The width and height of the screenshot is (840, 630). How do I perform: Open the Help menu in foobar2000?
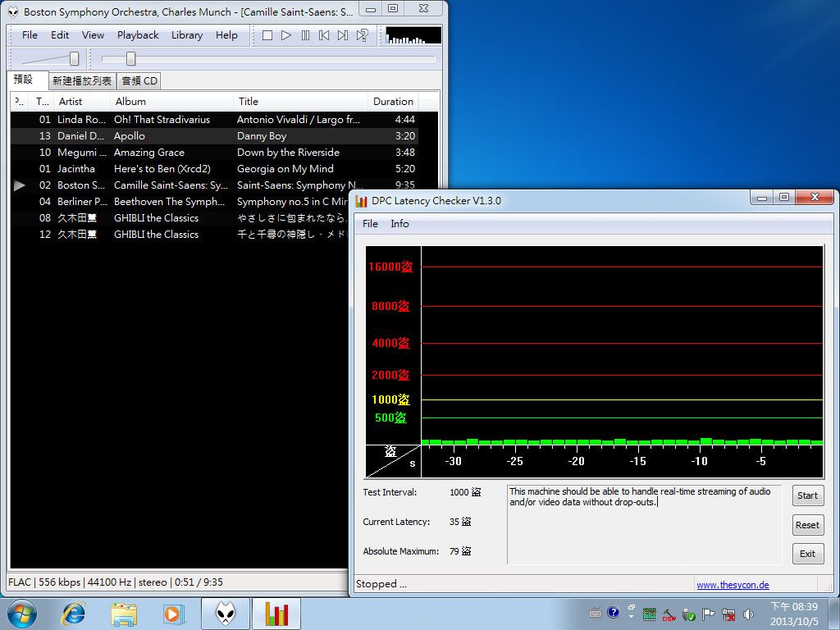point(226,34)
